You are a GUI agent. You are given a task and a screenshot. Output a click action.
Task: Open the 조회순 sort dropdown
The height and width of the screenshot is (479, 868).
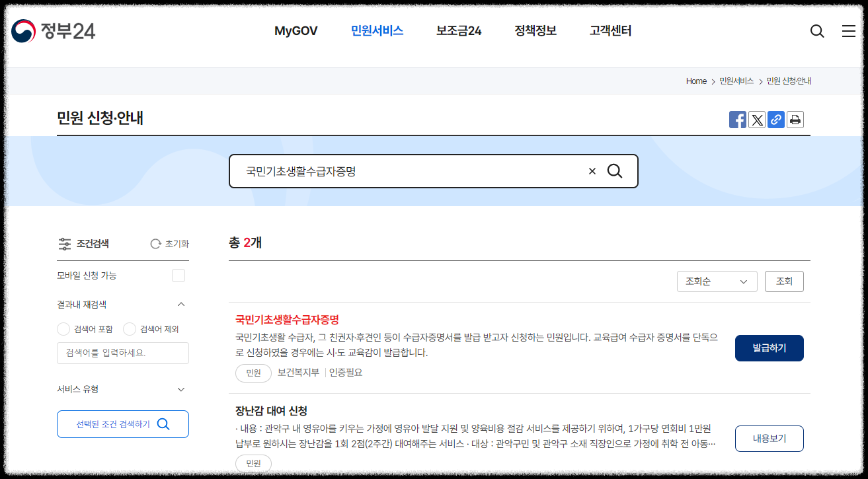click(717, 281)
